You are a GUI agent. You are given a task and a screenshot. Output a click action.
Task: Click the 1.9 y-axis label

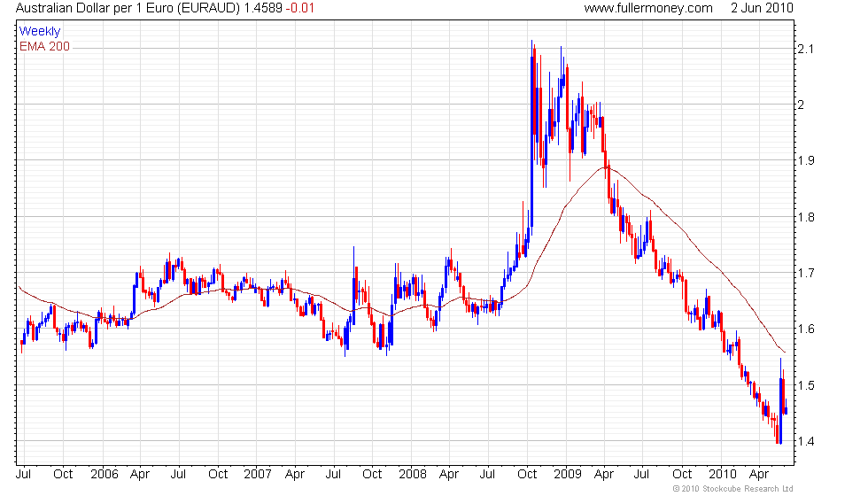pyautogui.click(x=805, y=161)
